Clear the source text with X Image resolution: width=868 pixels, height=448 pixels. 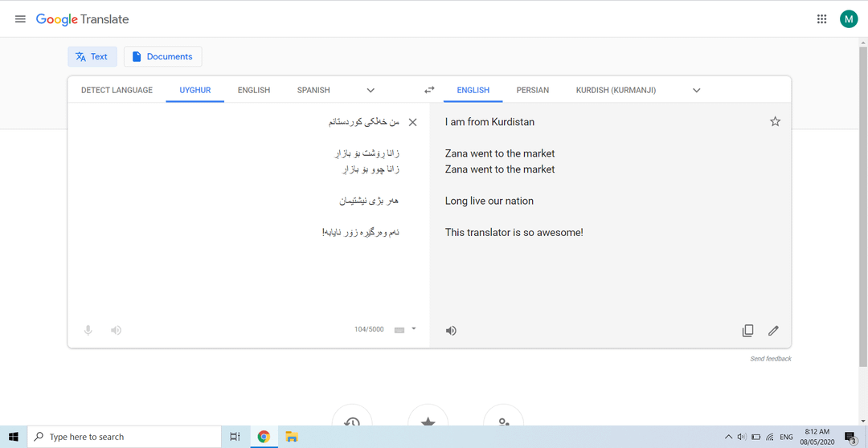(412, 122)
